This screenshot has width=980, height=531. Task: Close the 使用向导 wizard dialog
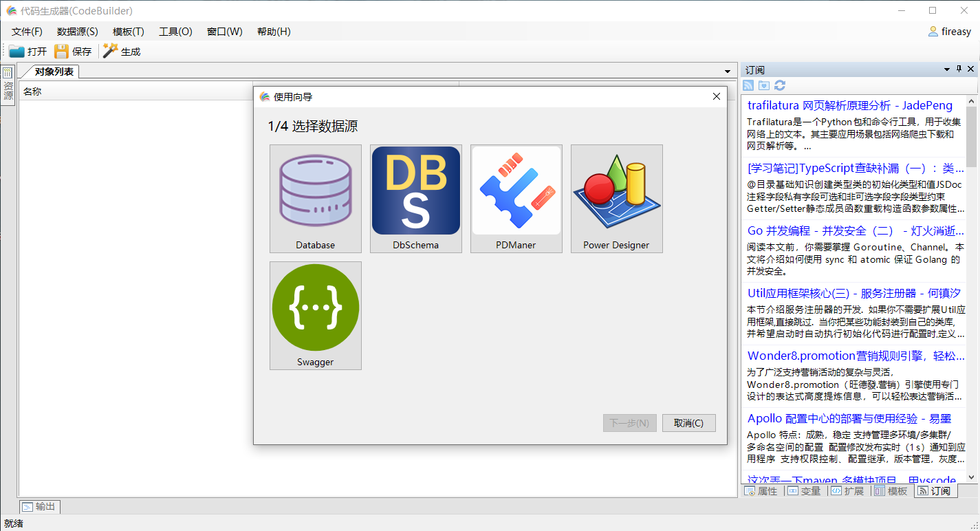716,97
